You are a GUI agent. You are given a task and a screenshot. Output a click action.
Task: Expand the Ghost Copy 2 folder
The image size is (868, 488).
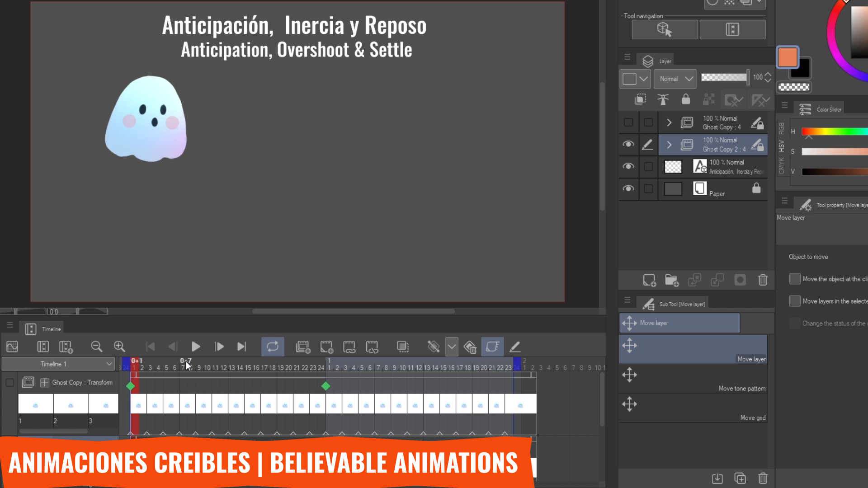tap(669, 145)
